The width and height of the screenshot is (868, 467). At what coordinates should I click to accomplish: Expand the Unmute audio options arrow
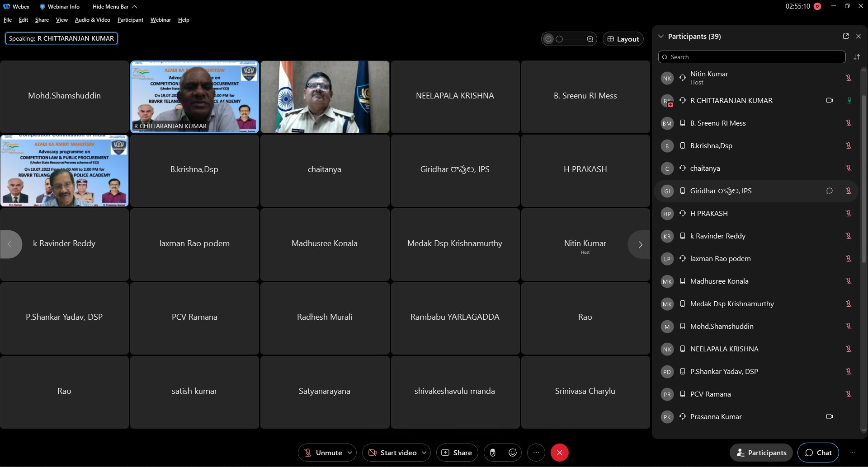[x=350, y=453]
